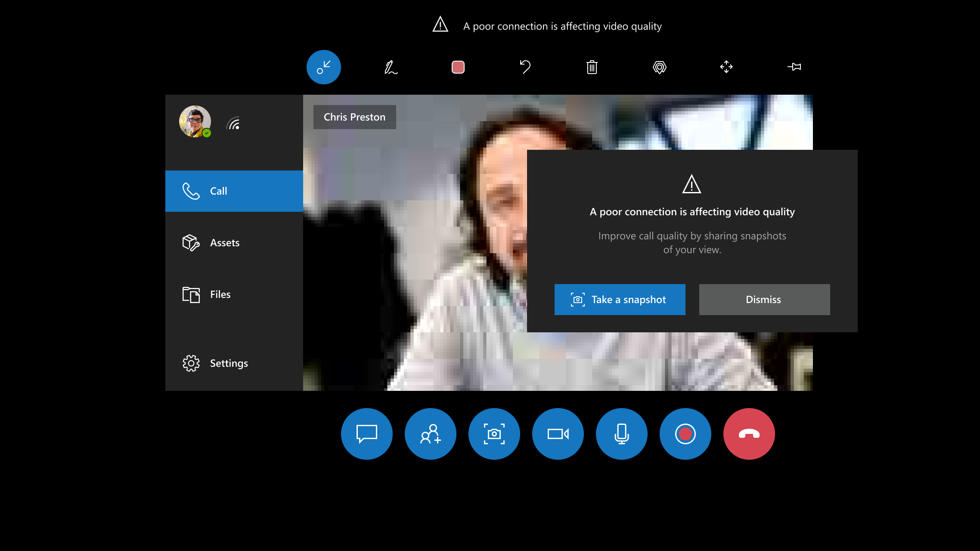
Task: Click the stop/end recording red square icon
Action: (x=458, y=67)
